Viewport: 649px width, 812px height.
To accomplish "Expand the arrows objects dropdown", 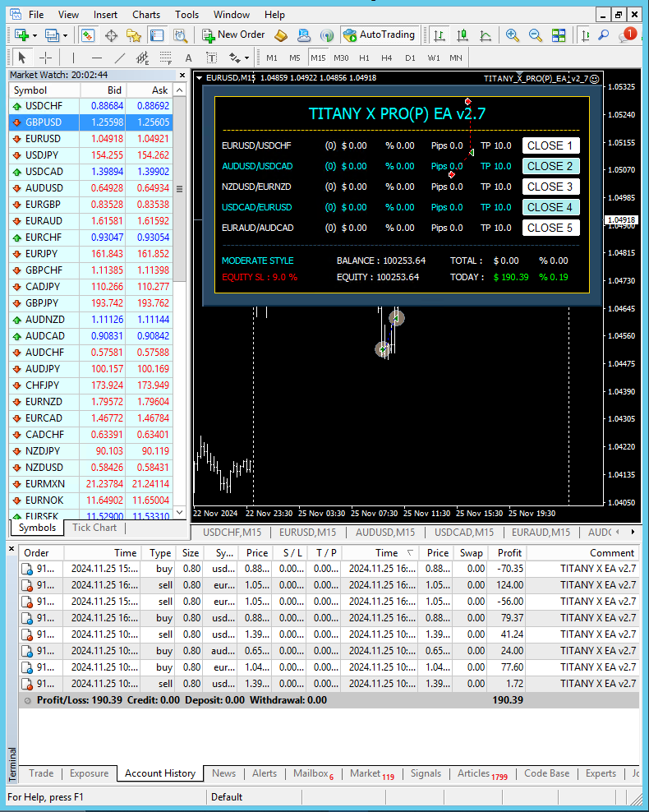I will click(x=246, y=58).
